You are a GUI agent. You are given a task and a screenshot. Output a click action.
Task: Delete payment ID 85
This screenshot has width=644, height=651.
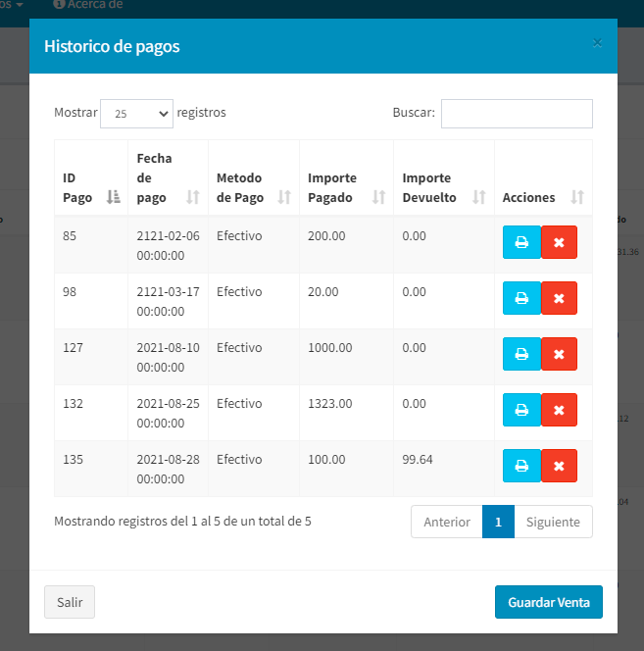click(x=559, y=242)
